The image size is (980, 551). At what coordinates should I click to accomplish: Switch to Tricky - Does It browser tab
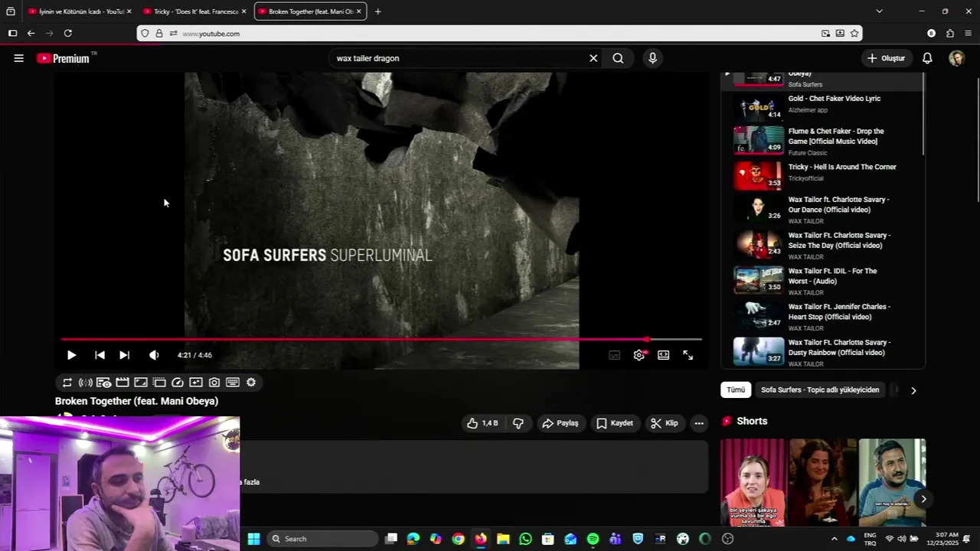(x=195, y=11)
